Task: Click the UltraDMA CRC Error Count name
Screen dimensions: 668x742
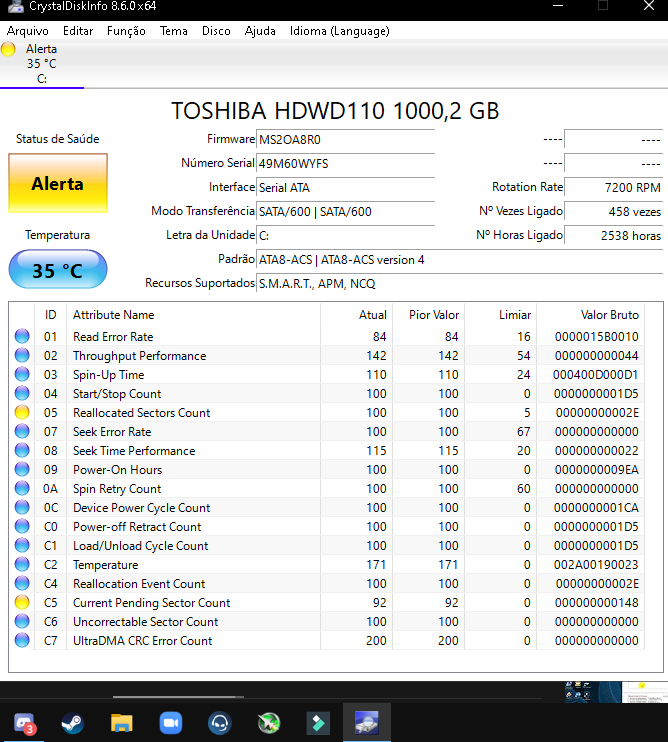Action: tap(142, 641)
